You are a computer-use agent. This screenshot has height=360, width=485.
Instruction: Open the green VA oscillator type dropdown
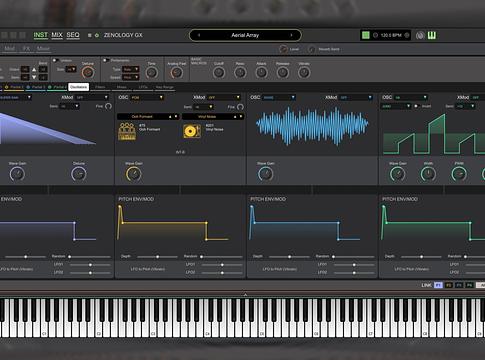(411, 97)
